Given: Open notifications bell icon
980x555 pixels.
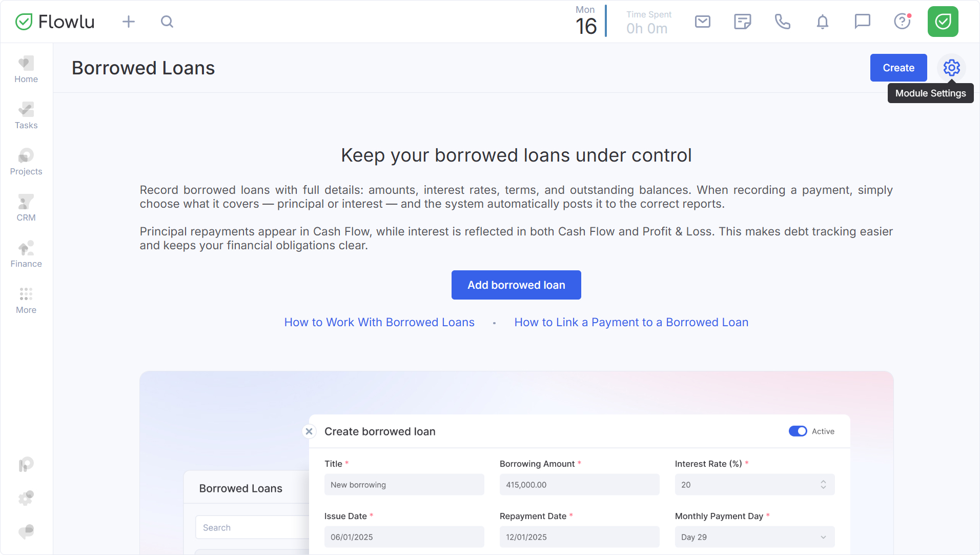Looking at the screenshot, I should coord(822,22).
